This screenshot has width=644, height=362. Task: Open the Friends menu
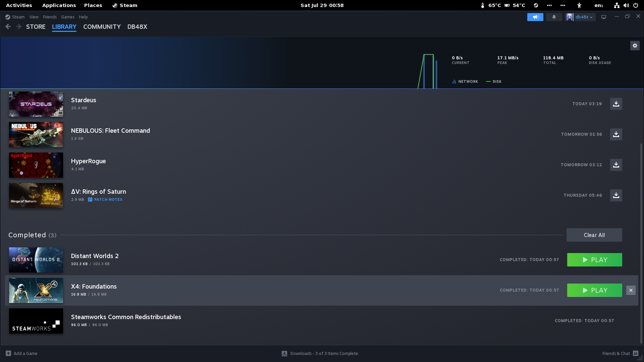click(50, 17)
